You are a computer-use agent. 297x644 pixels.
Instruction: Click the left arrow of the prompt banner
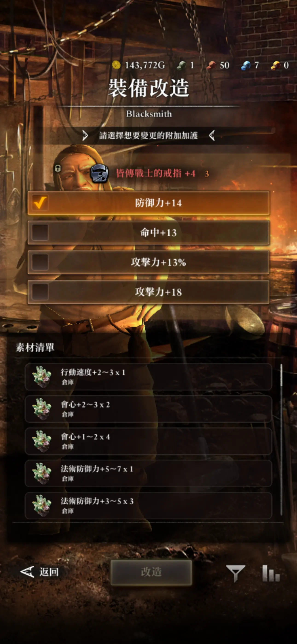click(85, 135)
